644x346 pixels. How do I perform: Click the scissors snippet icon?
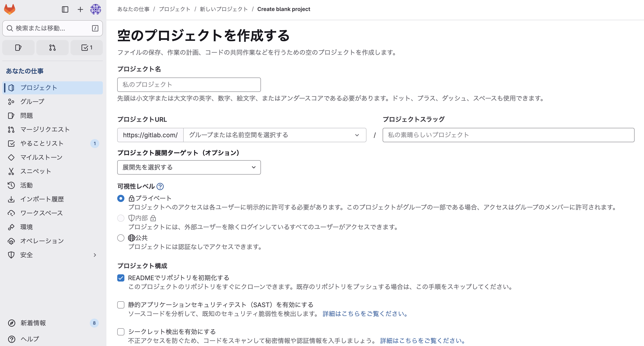coord(11,171)
